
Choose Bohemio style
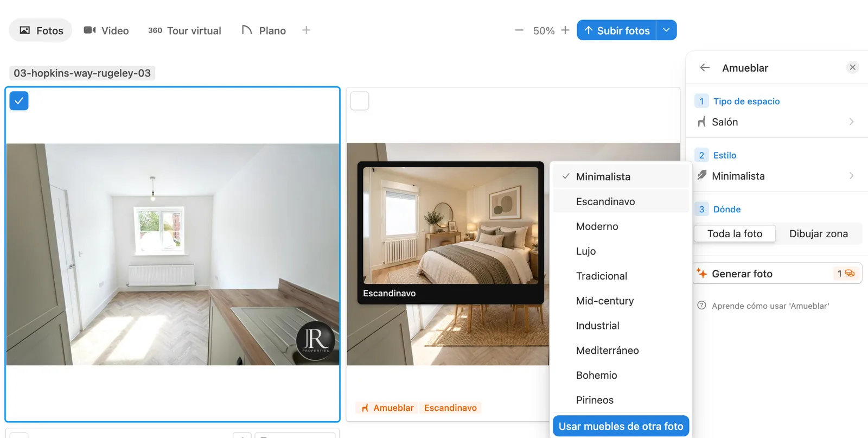click(x=621, y=375)
